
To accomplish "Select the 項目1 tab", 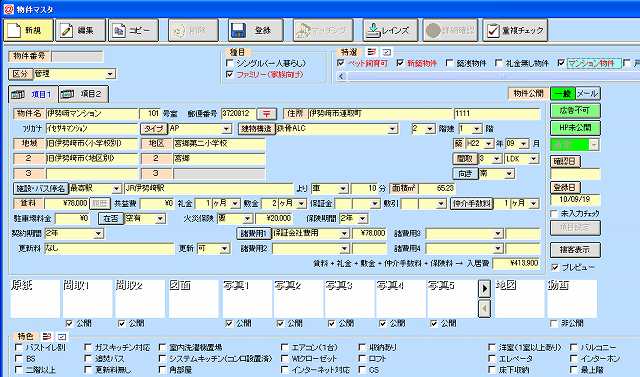I will point(33,94).
